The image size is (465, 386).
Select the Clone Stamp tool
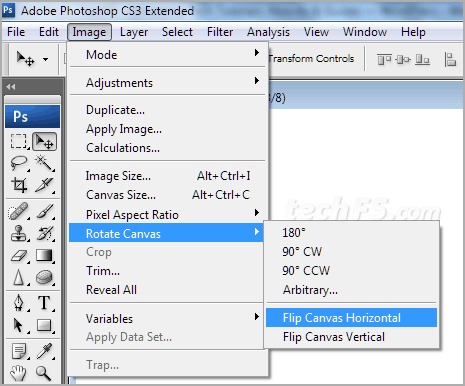click(19, 233)
